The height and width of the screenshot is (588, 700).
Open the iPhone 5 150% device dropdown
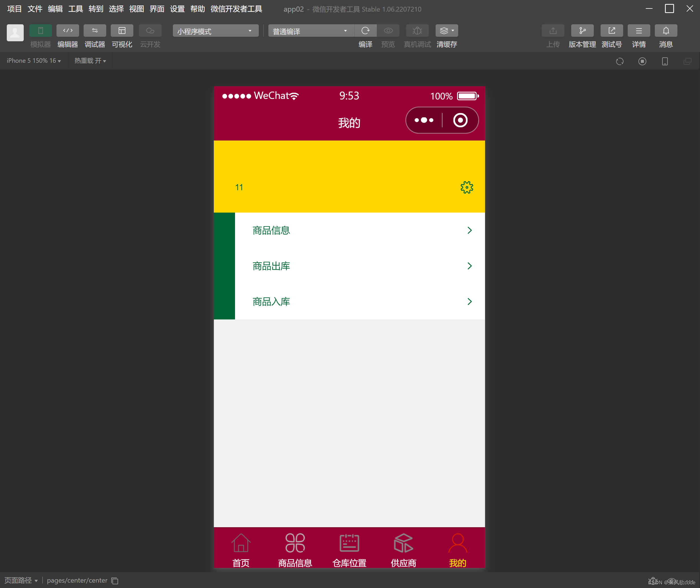(34, 61)
